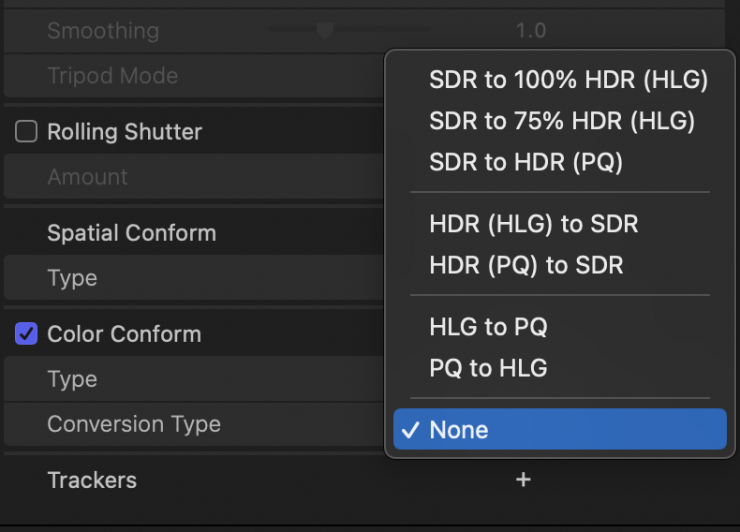Pick SDR to HDR (PQ) conversion
This screenshot has height=532, width=740.
coord(526,163)
